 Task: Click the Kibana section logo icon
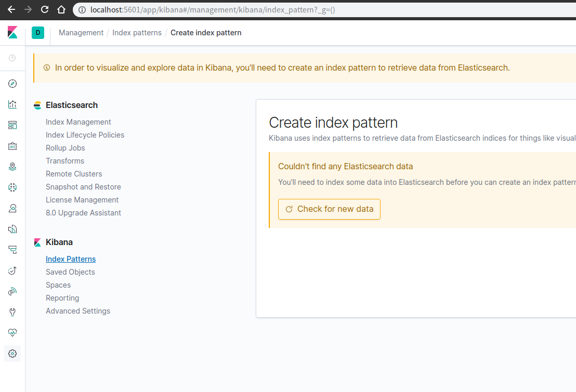(x=37, y=242)
